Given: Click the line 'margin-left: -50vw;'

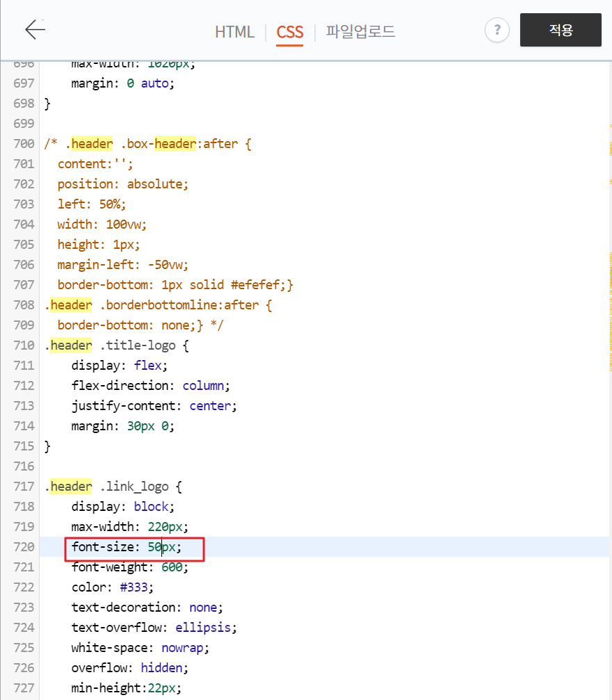Looking at the screenshot, I should (x=123, y=265).
